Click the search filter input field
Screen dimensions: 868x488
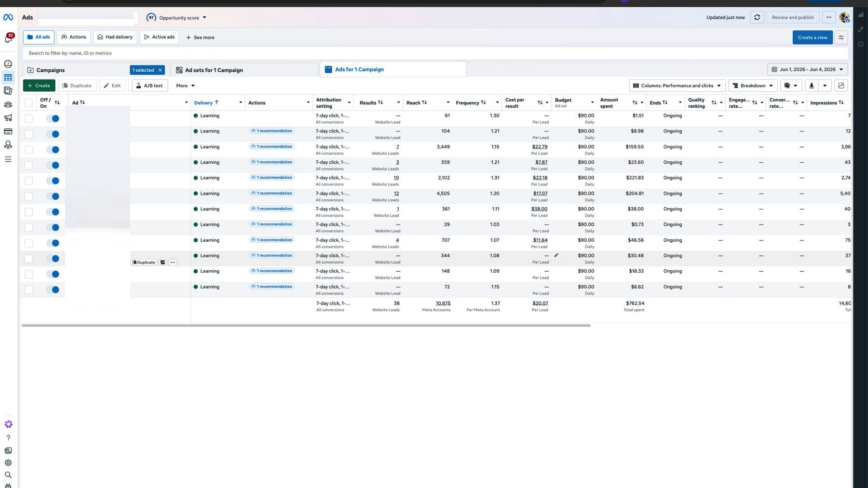(x=435, y=53)
